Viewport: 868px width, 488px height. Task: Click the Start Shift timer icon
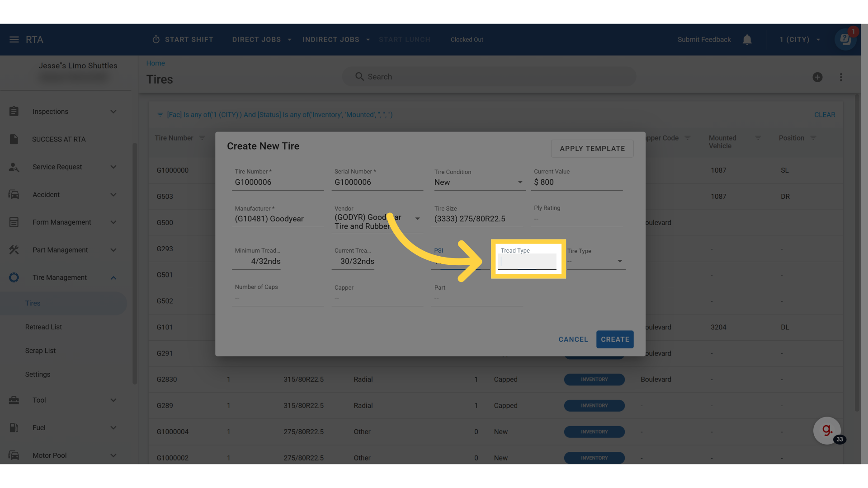tap(156, 40)
